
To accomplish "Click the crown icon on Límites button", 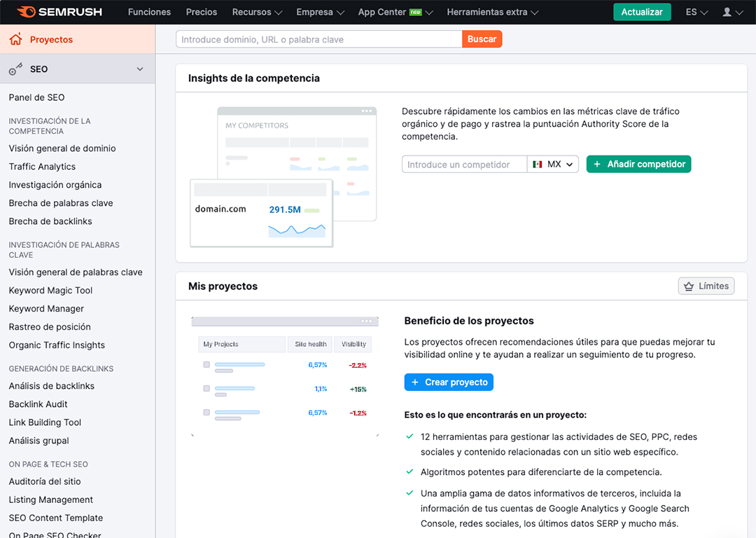I will 689,286.
